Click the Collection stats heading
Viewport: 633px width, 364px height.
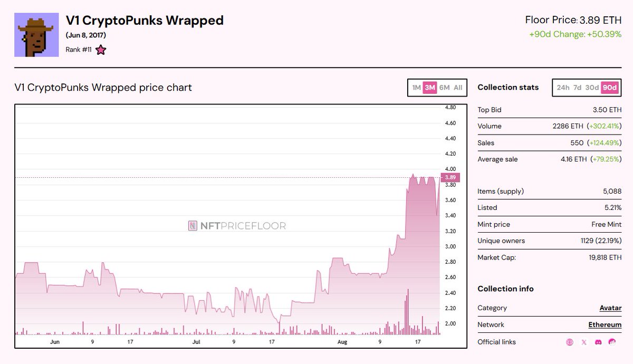tap(508, 88)
